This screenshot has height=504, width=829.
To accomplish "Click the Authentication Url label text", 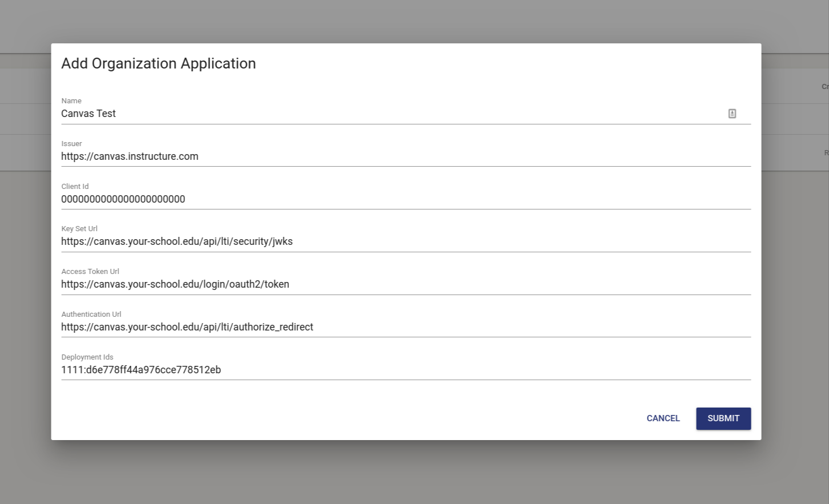I will (x=91, y=315).
